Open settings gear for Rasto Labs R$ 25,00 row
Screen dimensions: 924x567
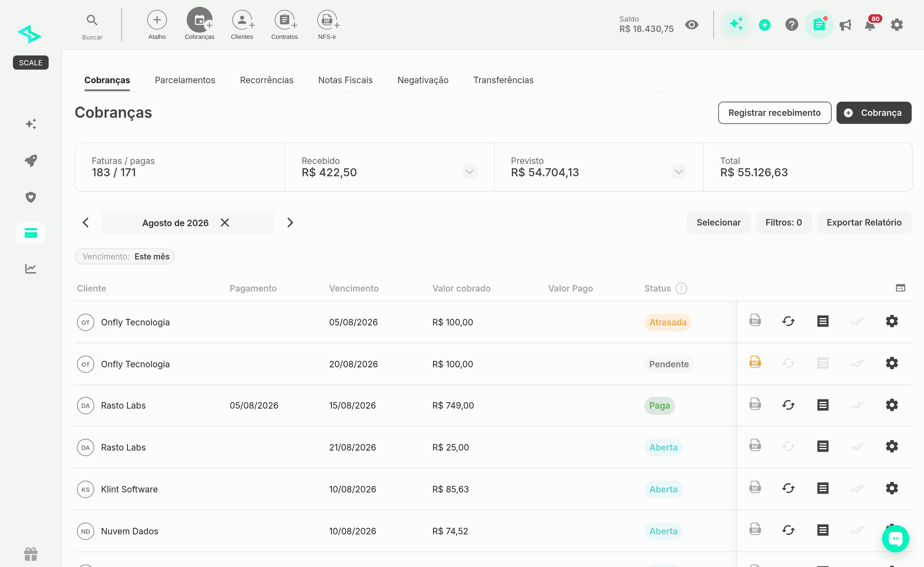tap(892, 446)
